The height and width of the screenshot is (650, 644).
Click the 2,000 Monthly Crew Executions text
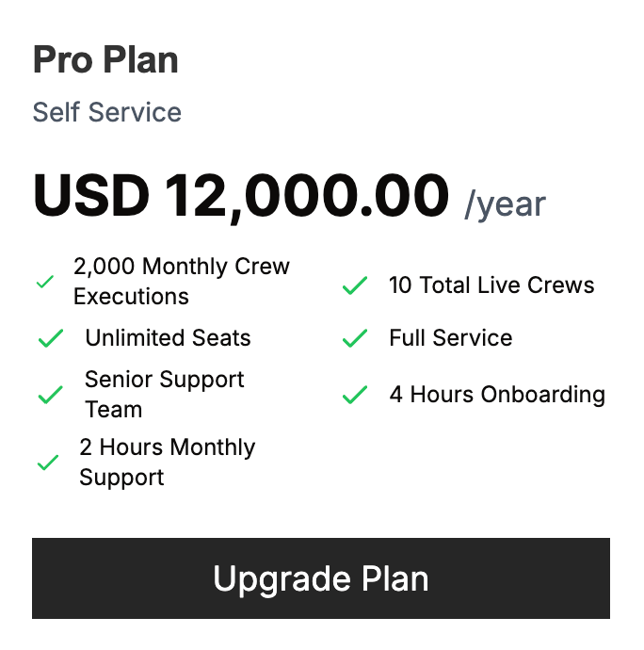(182, 282)
